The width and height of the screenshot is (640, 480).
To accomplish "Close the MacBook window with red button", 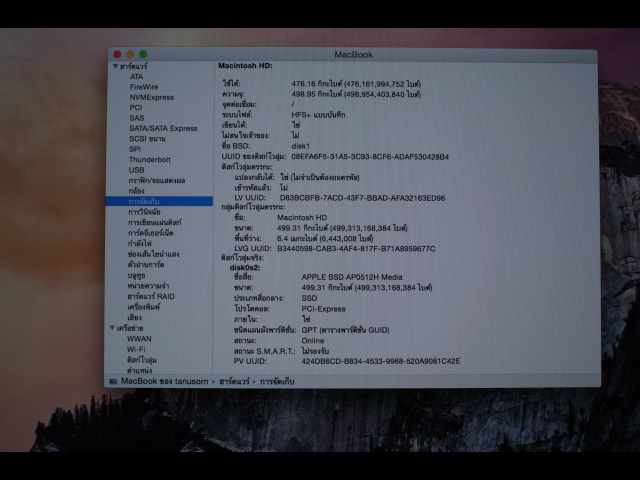I will click(117, 54).
